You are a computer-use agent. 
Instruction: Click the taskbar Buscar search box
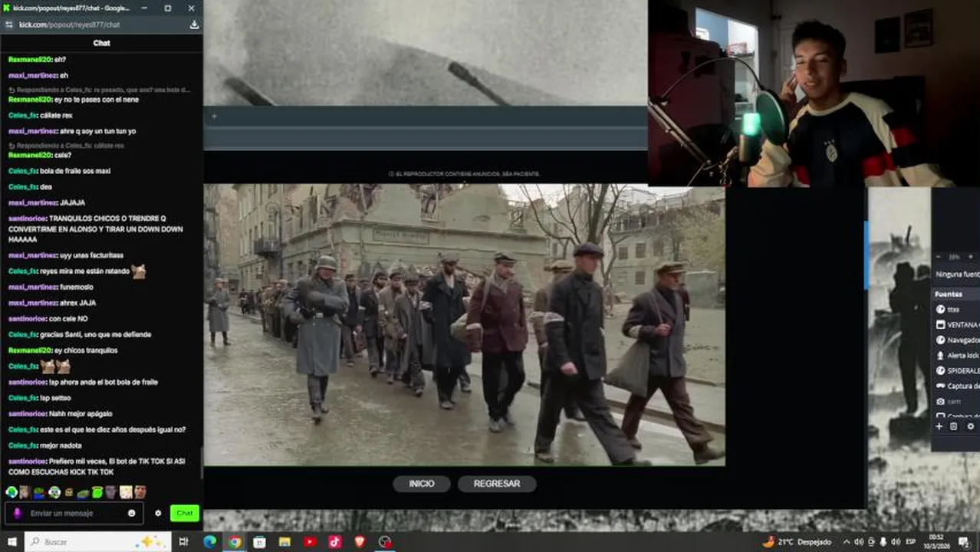(x=98, y=542)
